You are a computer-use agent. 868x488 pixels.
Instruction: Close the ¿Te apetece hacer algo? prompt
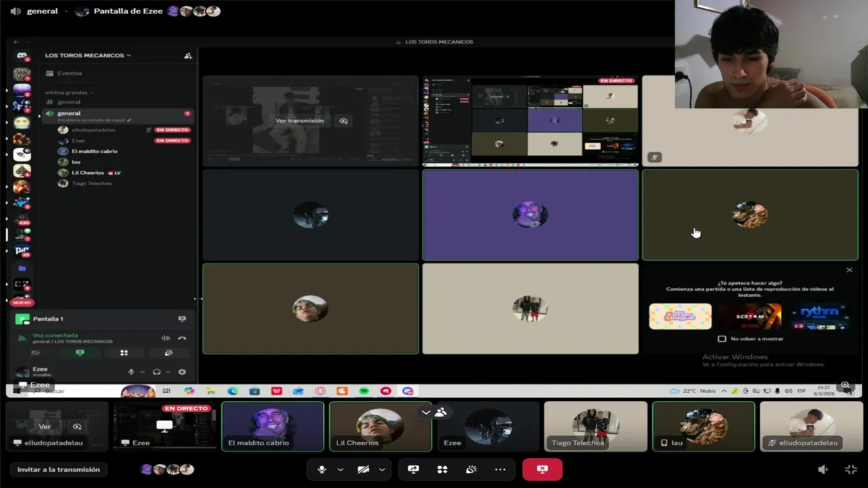(849, 270)
